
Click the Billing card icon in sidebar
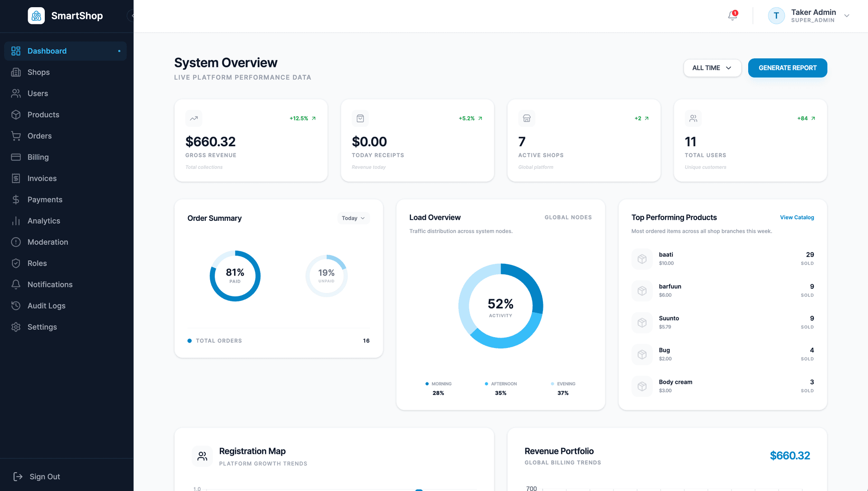16,157
